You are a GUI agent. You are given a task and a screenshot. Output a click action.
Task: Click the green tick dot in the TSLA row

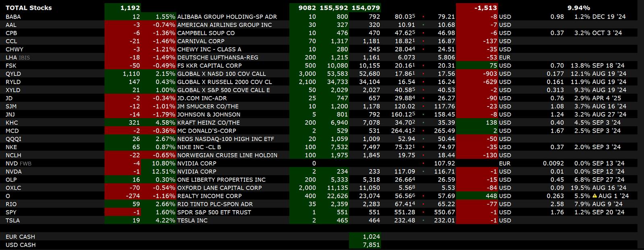pos(423,221)
